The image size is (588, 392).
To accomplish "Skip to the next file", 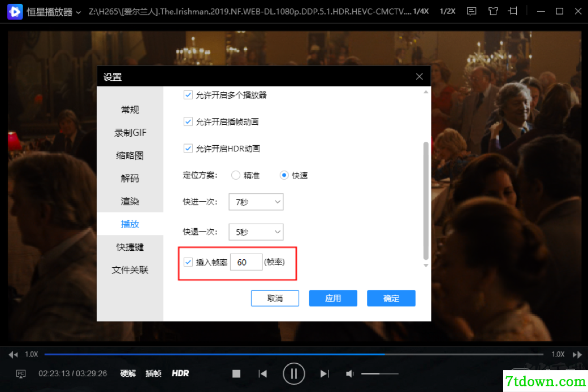I will tap(325, 373).
